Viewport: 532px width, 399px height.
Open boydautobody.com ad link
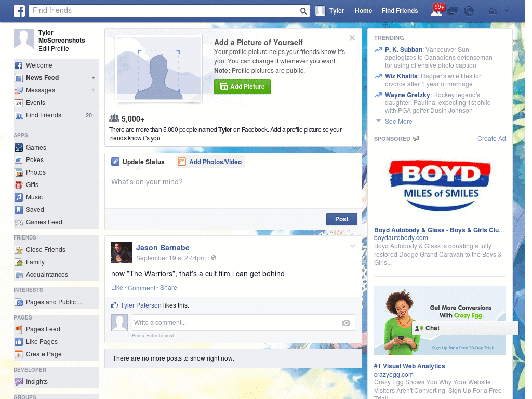pyautogui.click(x=401, y=238)
